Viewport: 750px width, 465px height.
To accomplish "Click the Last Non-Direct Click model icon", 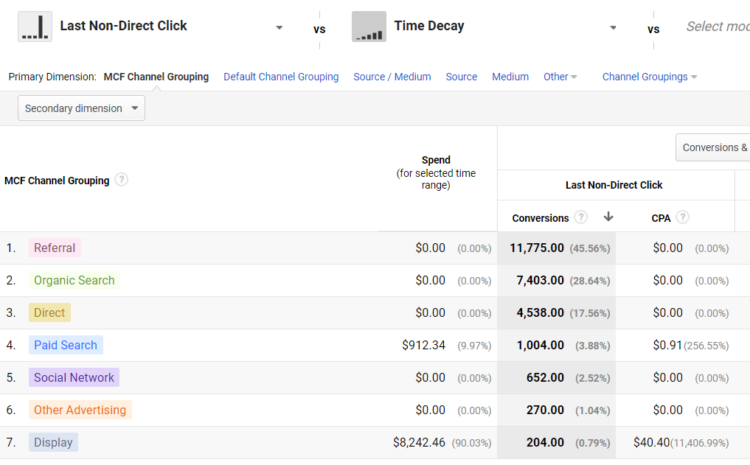I will (x=35, y=27).
